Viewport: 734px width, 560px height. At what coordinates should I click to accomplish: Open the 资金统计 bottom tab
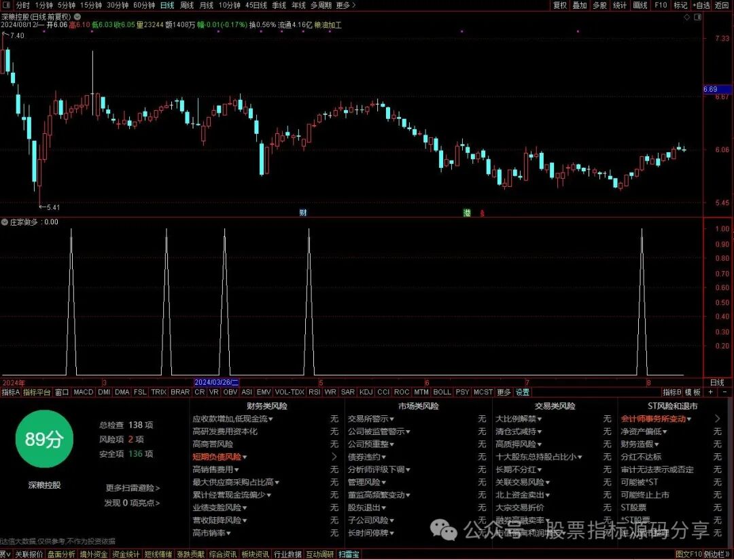(x=126, y=555)
